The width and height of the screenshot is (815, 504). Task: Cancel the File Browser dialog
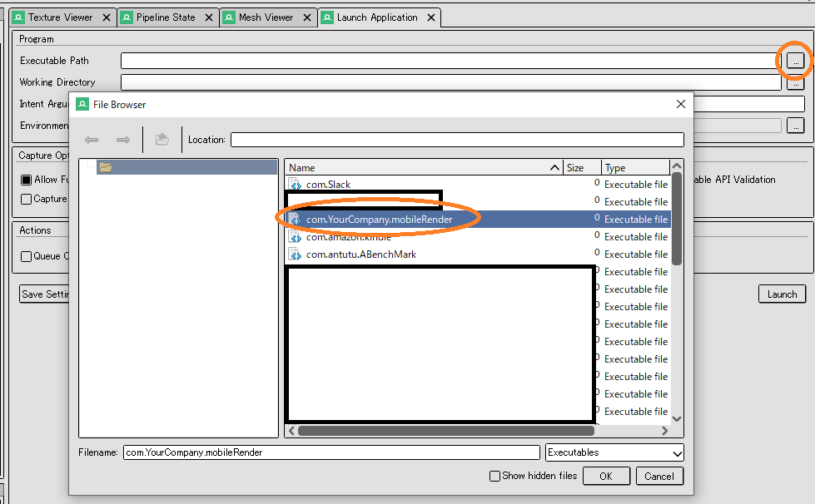tap(659, 476)
